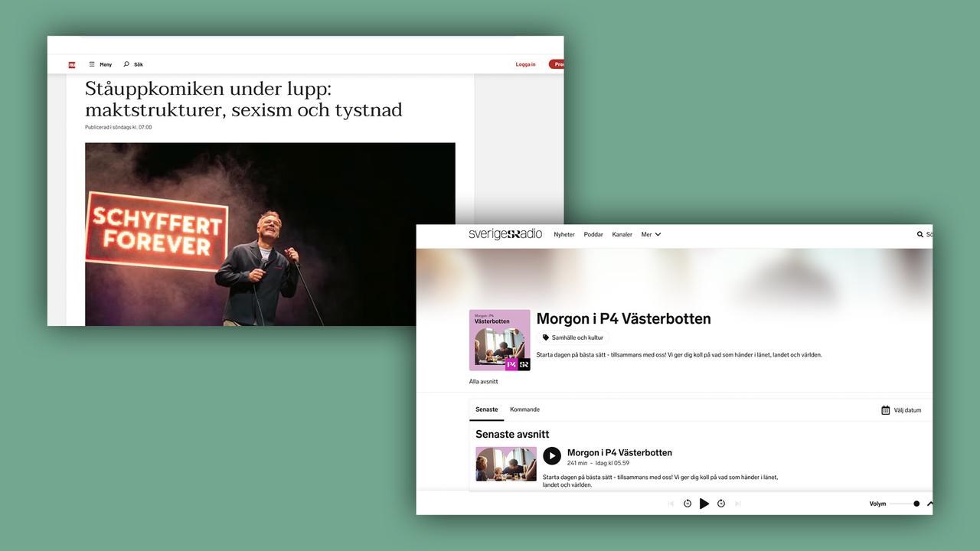Open the episode title Morgon i P4 Västerbotten
980x551 pixels.
(x=619, y=452)
